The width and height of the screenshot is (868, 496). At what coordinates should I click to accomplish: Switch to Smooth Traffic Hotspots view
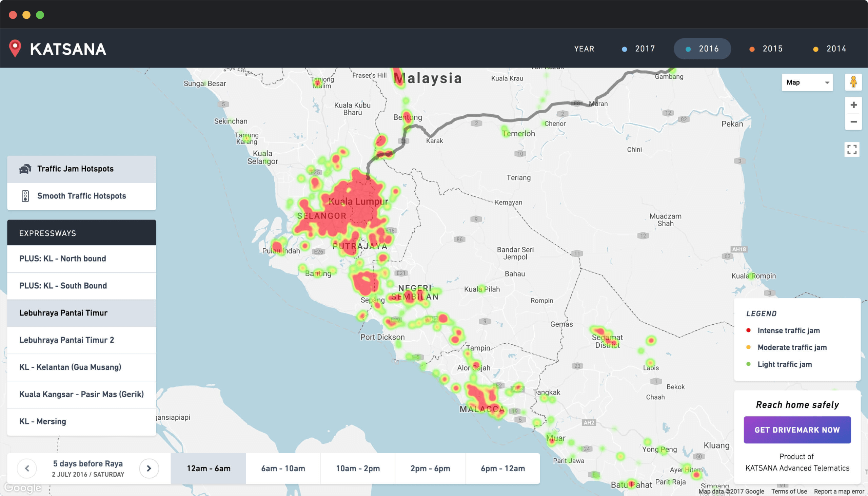(x=82, y=196)
